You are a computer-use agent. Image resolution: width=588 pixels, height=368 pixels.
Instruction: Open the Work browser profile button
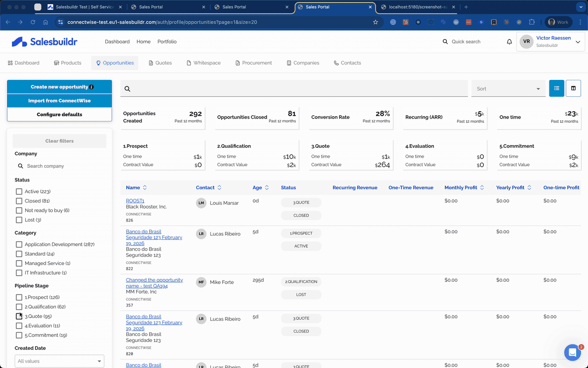558,22
